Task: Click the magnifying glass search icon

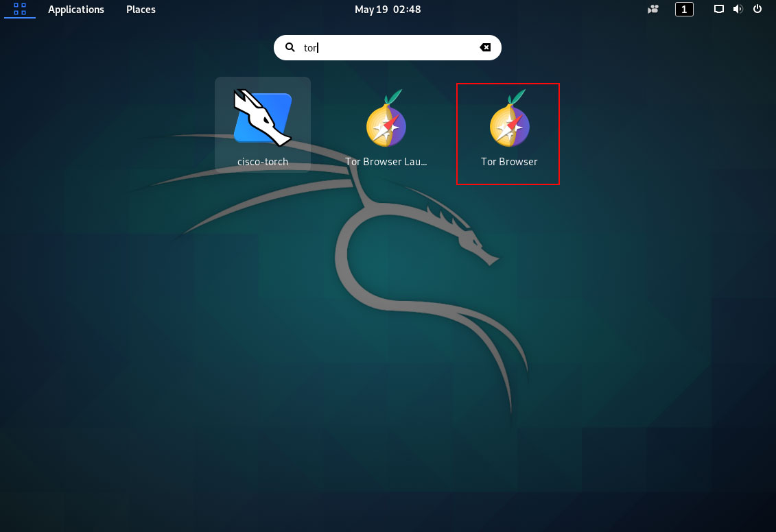Action: pos(290,47)
